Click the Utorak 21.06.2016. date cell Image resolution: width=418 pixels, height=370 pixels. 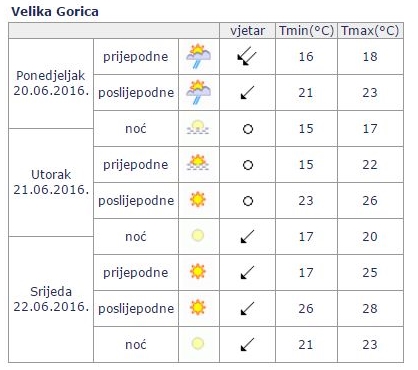coord(51,182)
